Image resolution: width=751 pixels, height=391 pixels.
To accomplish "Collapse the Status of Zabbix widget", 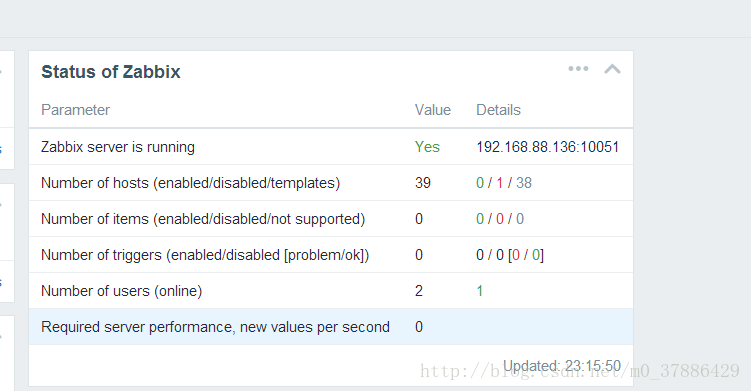I will pyautogui.click(x=612, y=69).
